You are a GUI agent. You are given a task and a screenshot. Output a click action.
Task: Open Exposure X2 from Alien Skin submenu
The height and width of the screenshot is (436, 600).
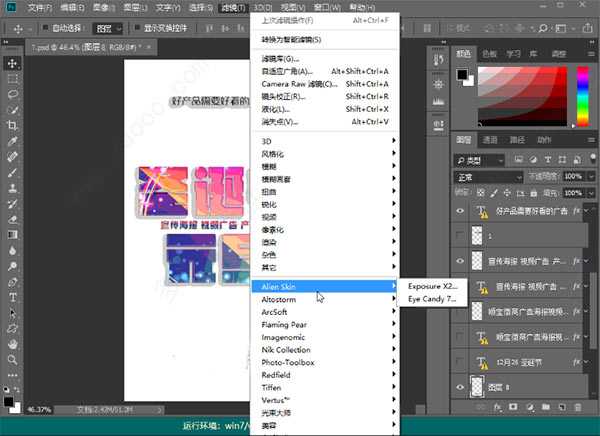[432, 285]
